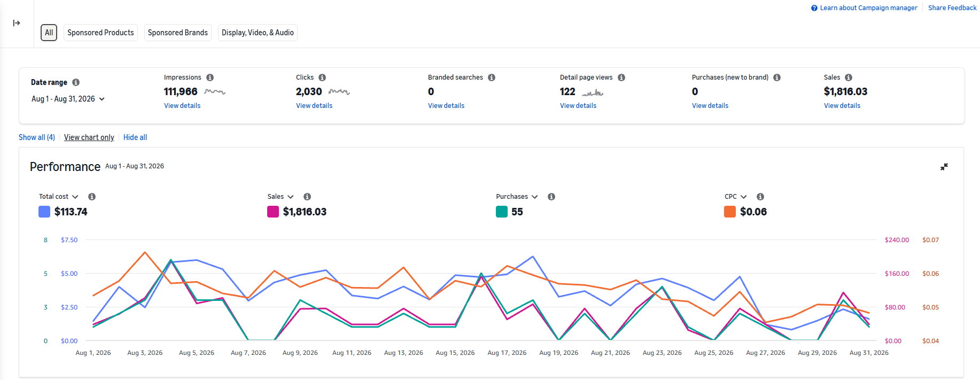Image resolution: width=980 pixels, height=380 pixels.
Task: Open chart Purchases metric info icon
Action: [551, 197]
